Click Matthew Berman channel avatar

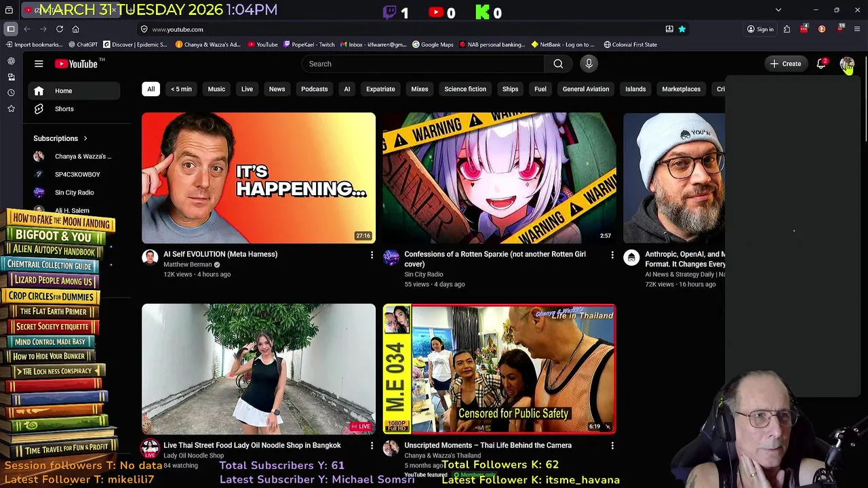pyautogui.click(x=150, y=258)
